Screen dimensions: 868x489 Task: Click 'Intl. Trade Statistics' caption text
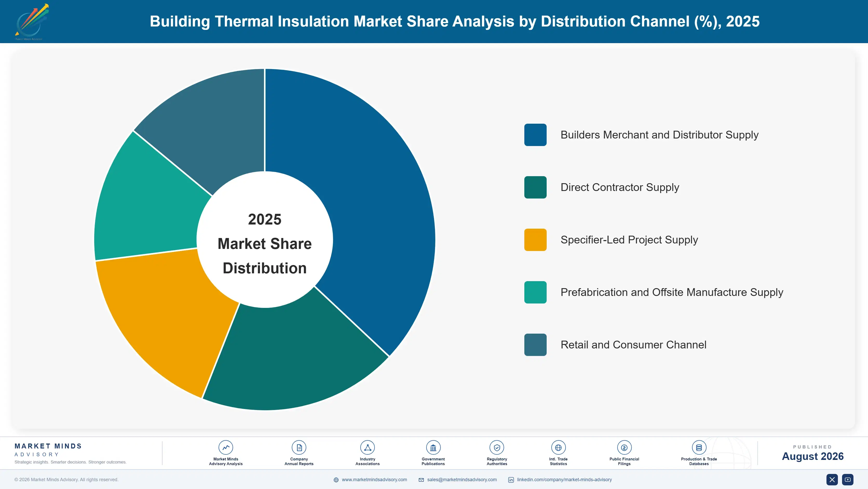click(x=558, y=461)
